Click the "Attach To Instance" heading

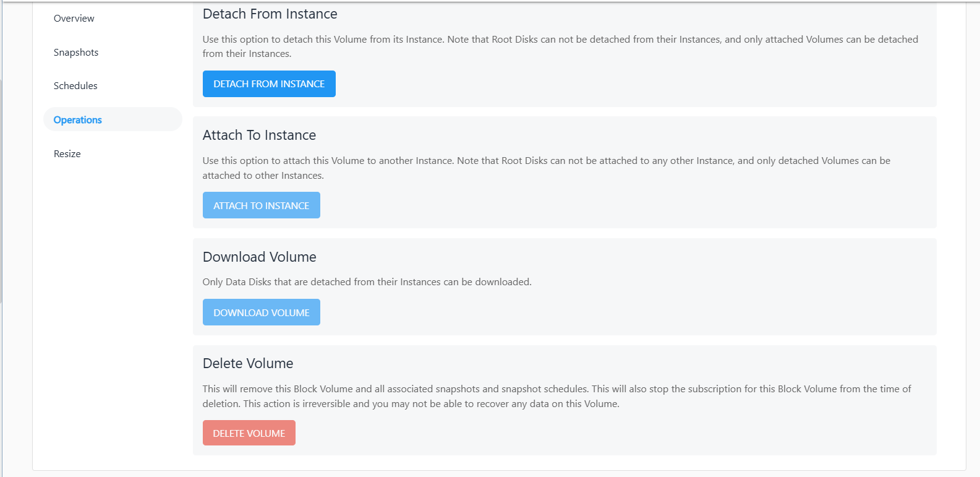pos(259,135)
